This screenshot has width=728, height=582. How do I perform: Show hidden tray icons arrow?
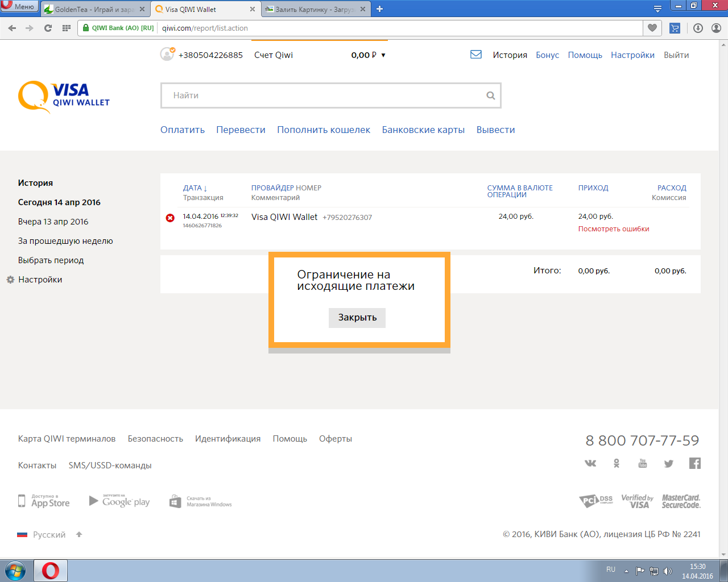pos(626,571)
